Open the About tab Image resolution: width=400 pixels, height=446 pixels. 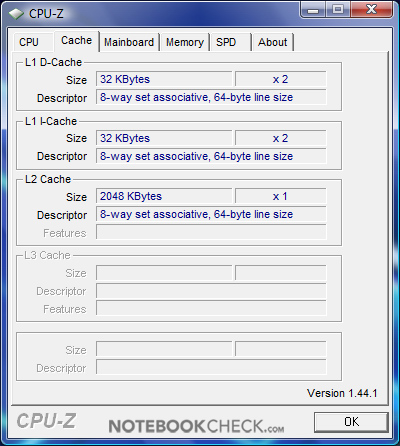[273, 42]
